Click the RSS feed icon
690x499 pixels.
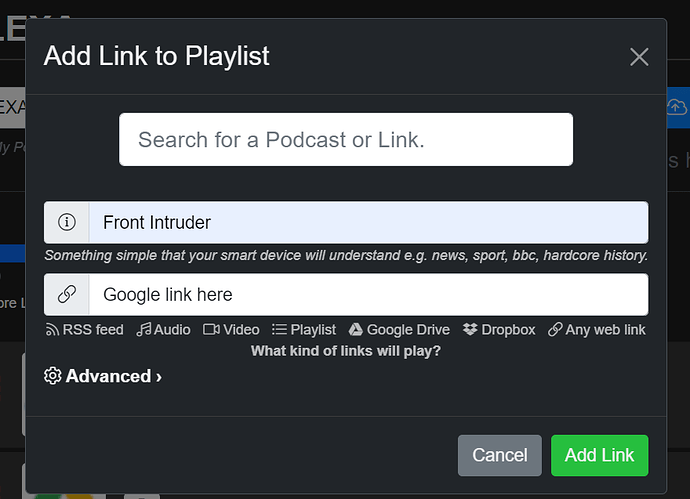tap(52, 330)
